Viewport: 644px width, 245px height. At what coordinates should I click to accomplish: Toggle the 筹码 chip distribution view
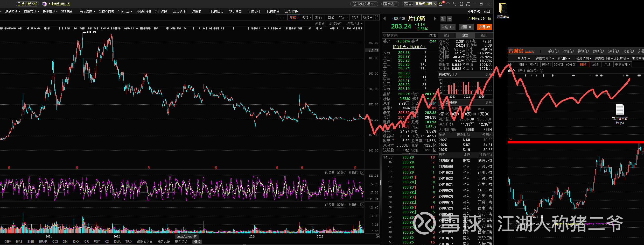319,17
